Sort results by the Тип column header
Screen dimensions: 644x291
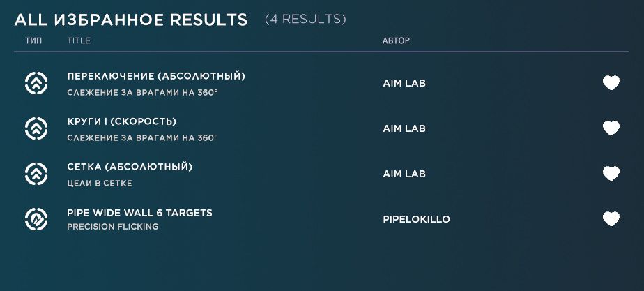pos(33,40)
